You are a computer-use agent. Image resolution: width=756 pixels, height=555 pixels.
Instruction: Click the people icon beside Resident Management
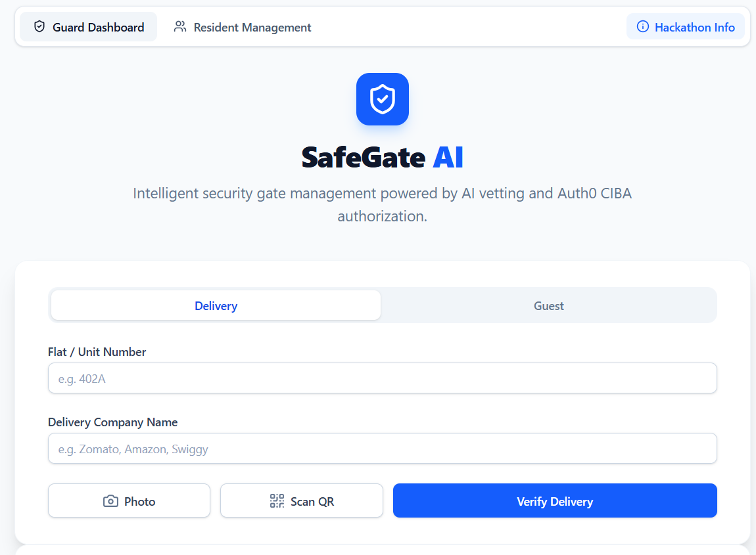click(180, 26)
